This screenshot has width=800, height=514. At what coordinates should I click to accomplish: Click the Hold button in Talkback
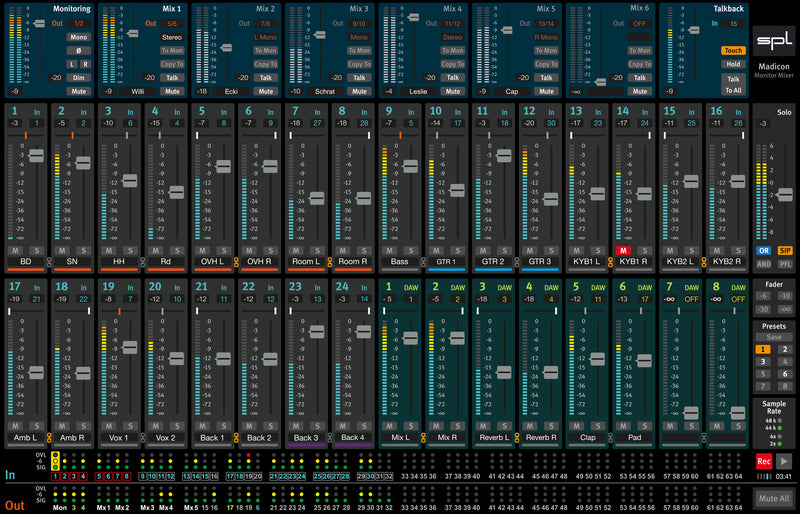(733, 64)
